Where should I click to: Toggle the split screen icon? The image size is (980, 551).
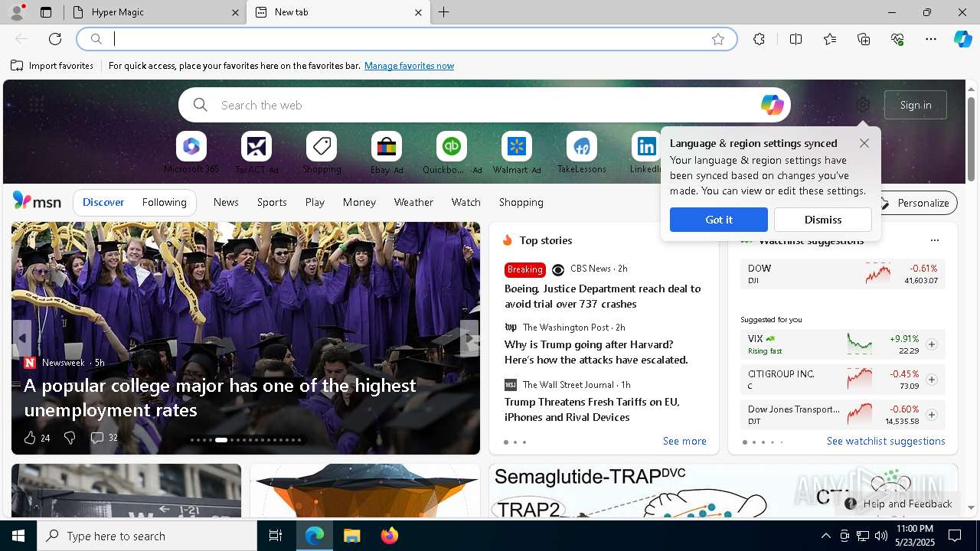click(795, 39)
